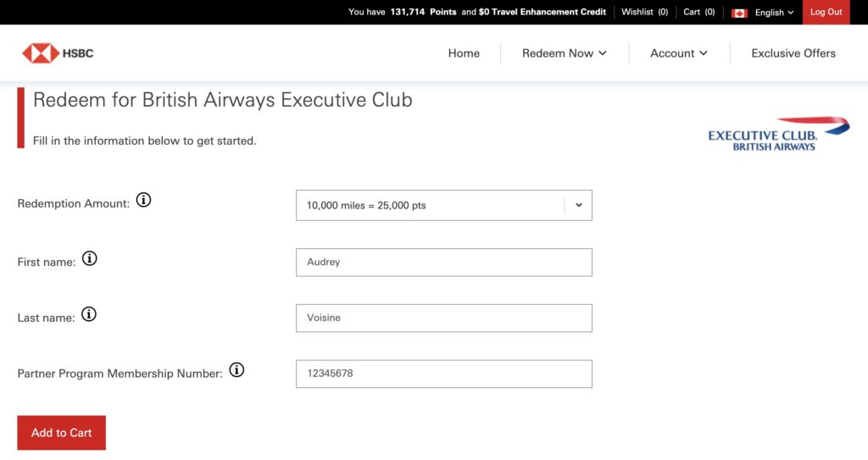The image size is (868, 460).
Task: Open the Wishlist link
Action: 644,12
